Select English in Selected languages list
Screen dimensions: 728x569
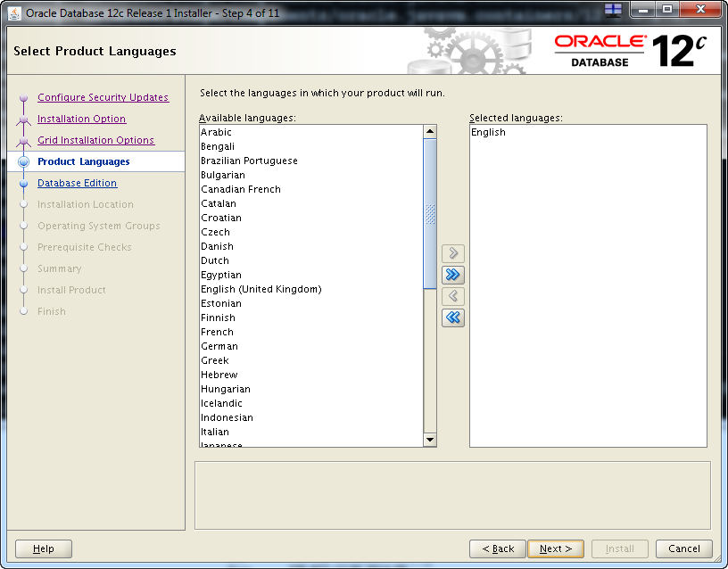pyautogui.click(x=588, y=132)
